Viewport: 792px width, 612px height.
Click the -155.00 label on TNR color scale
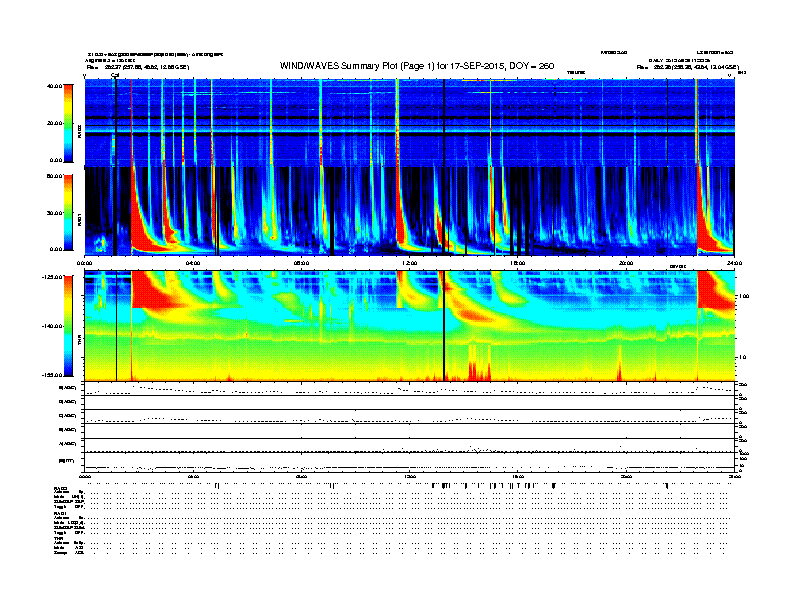(52, 375)
